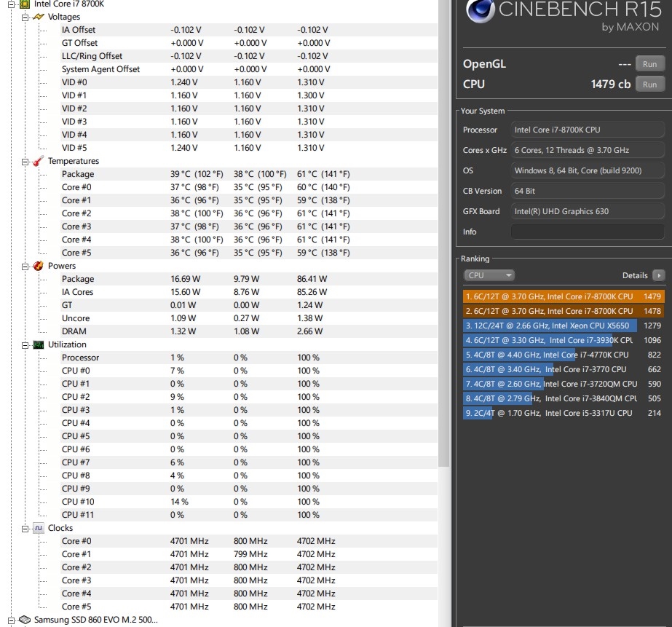Image resolution: width=672 pixels, height=627 pixels.
Task: Select the Core i7-3770 ranking entry
Action: pyautogui.click(x=563, y=369)
